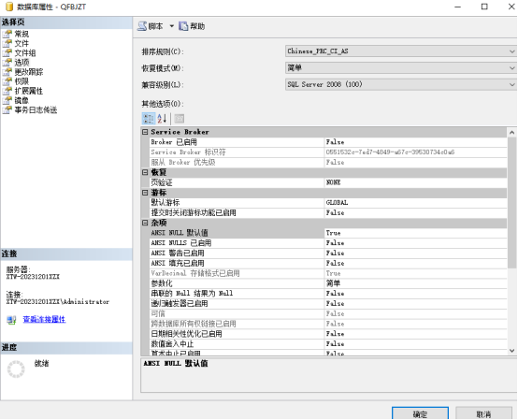Open the 镜像 mirroring page icon
Image resolution: width=518 pixels, height=420 pixels.
point(7,100)
